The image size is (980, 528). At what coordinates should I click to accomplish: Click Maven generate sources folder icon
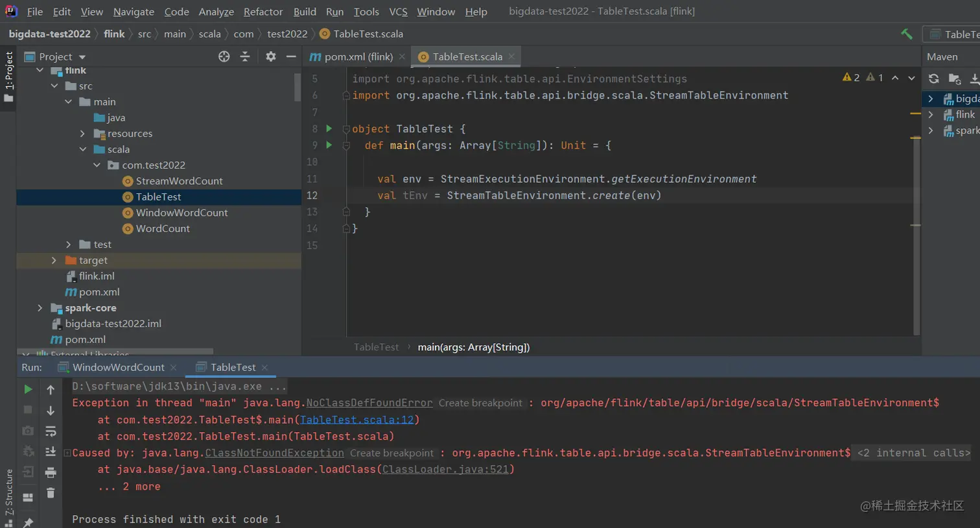[x=954, y=78]
